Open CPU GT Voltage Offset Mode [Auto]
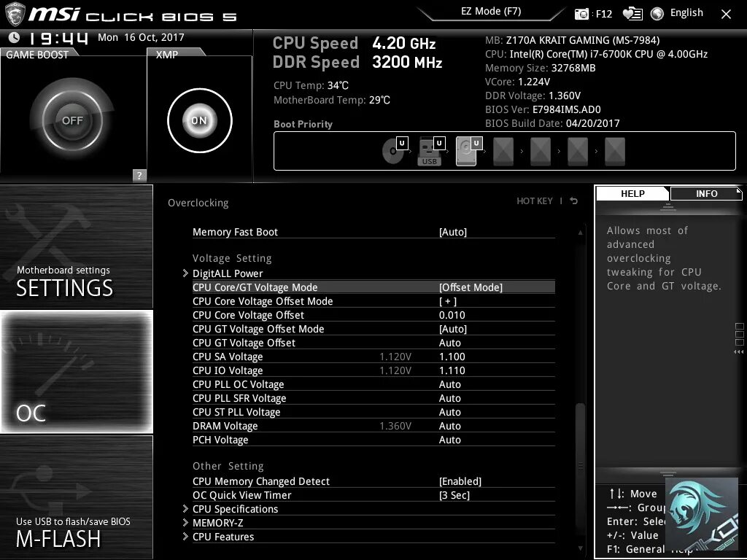The width and height of the screenshot is (747, 560). 453,329
